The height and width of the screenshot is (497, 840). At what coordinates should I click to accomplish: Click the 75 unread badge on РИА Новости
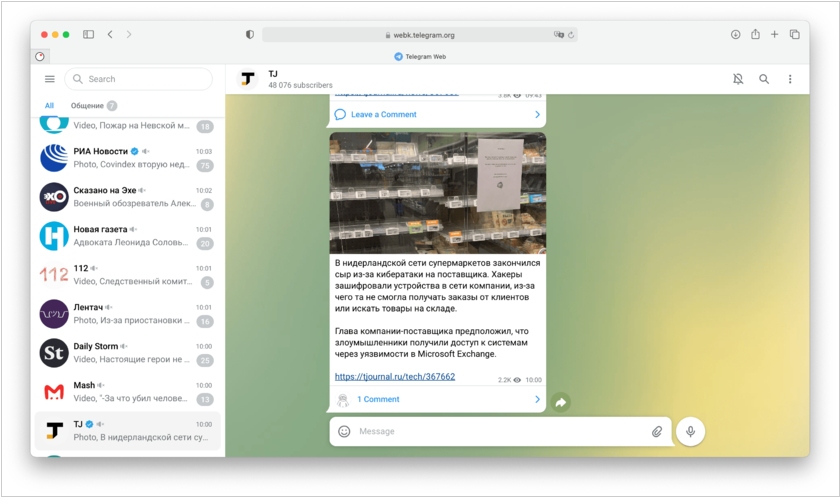(205, 165)
